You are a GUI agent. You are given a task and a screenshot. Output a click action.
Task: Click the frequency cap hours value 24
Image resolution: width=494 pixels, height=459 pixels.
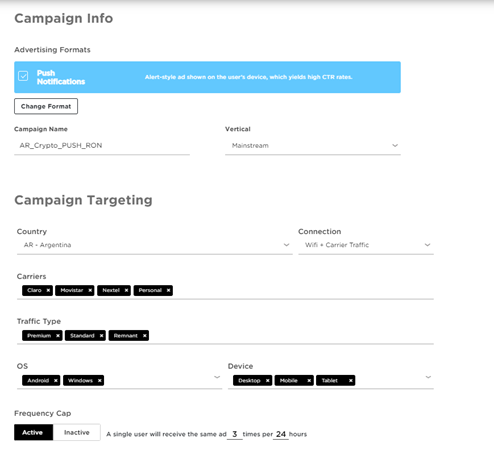pyautogui.click(x=281, y=434)
